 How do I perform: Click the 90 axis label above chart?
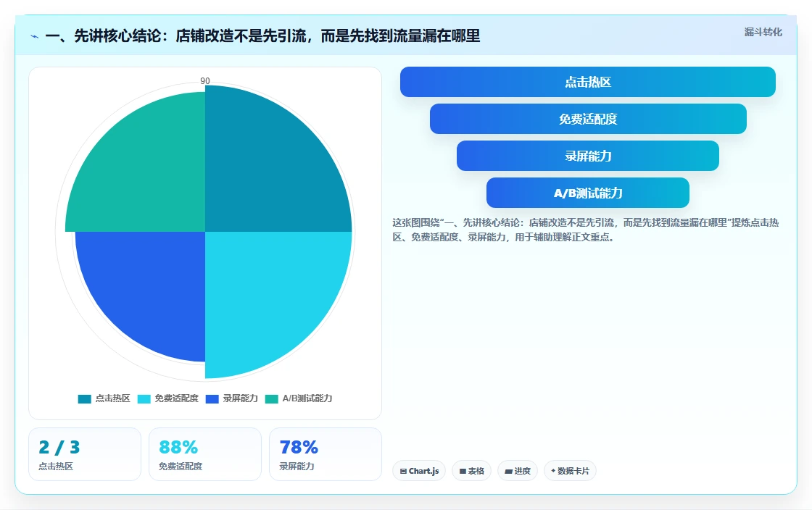tap(205, 80)
